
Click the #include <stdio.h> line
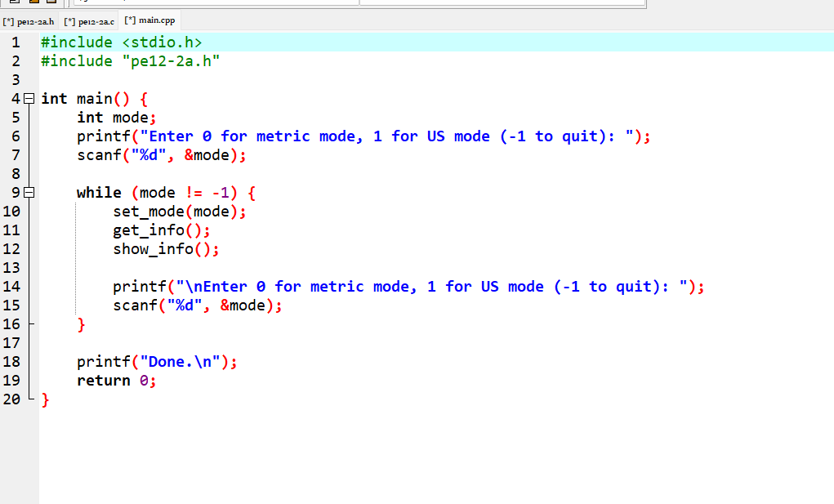[121, 42]
